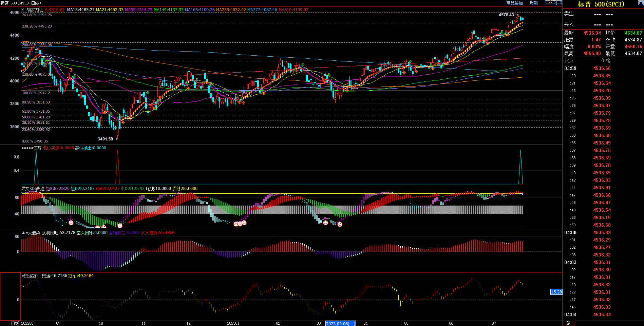Click the left arrow navigation icon
The height and width of the screenshot is (326, 644).
[x=547, y=3]
